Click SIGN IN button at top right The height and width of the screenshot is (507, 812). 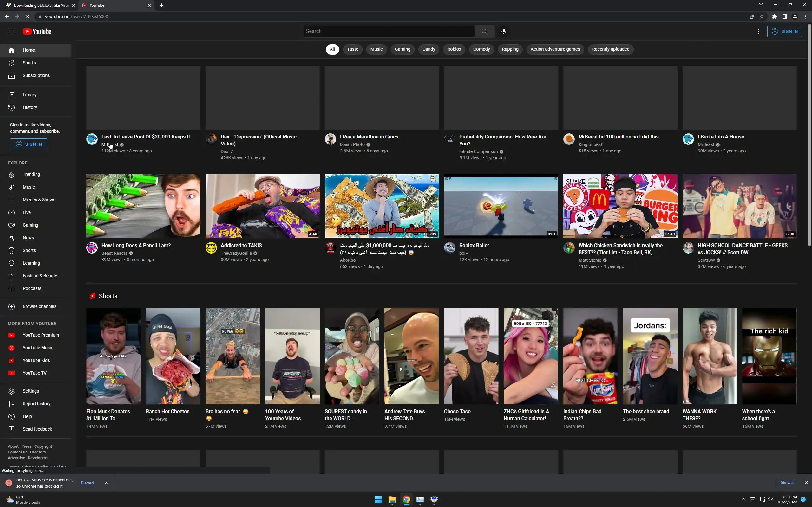click(784, 31)
